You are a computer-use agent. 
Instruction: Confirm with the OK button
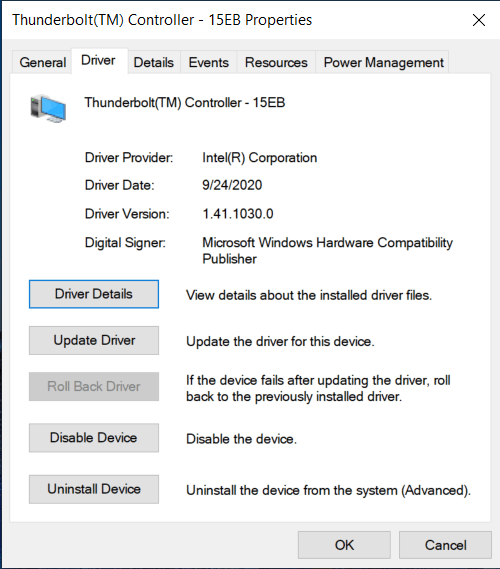344,545
